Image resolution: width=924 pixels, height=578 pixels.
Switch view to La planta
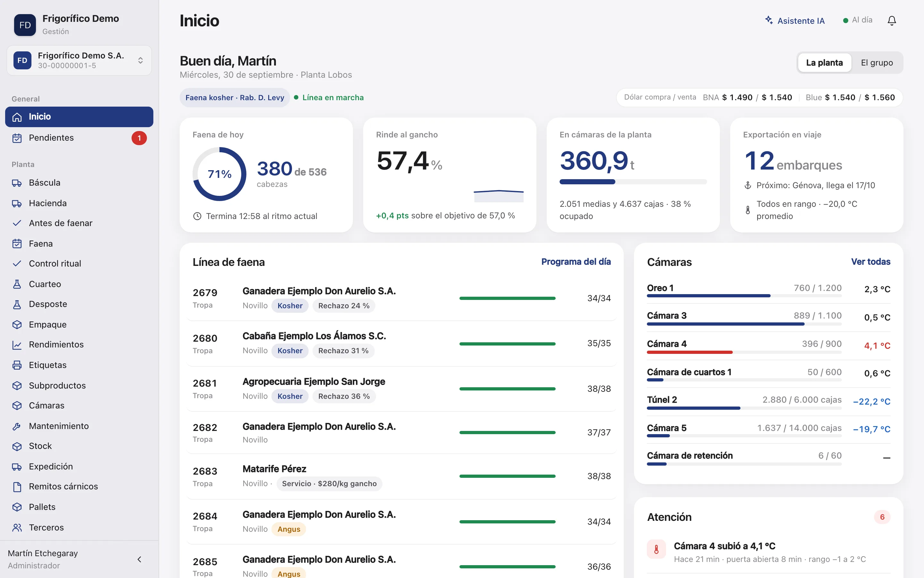tap(824, 63)
